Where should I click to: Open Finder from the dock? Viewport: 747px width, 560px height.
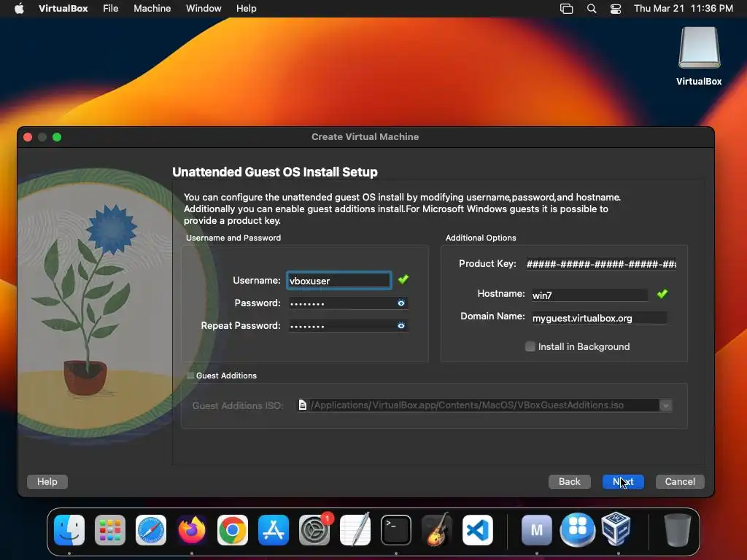click(69, 530)
